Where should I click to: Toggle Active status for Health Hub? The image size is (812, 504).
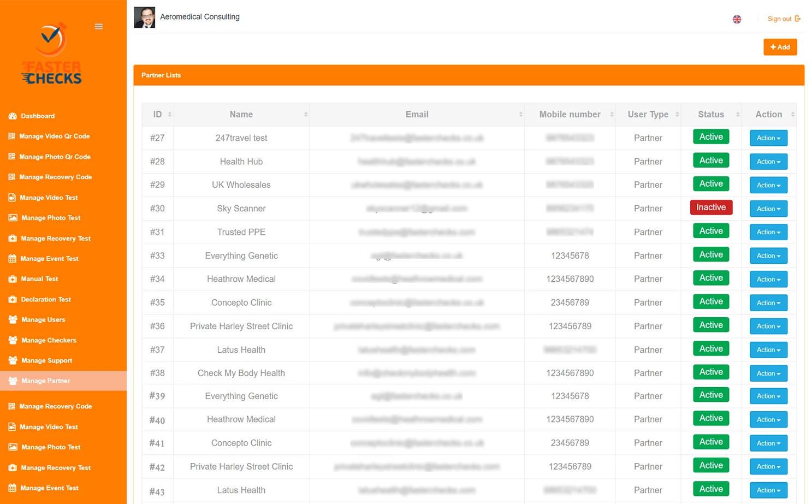tap(710, 160)
